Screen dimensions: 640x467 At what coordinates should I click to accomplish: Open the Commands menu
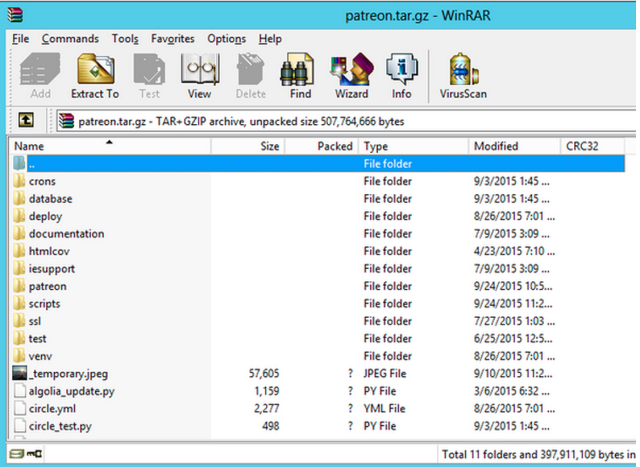coord(70,39)
